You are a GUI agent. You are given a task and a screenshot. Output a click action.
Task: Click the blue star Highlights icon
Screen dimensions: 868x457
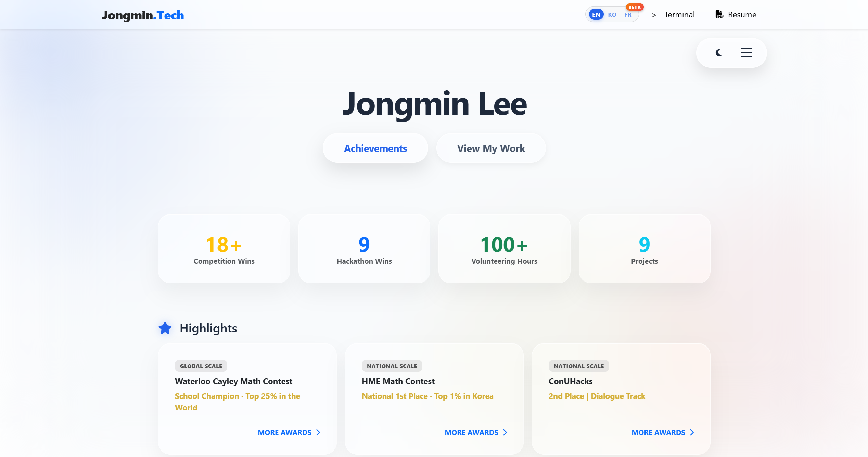tap(165, 328)
